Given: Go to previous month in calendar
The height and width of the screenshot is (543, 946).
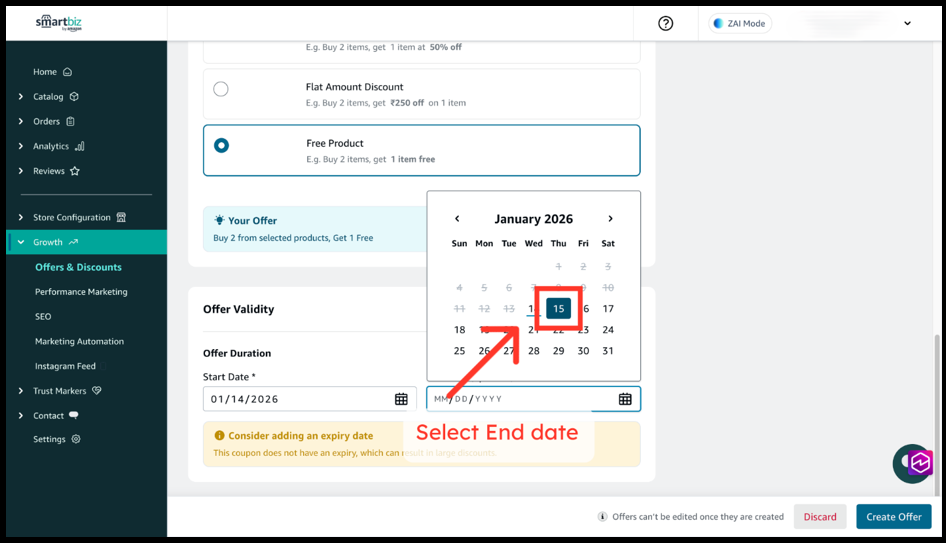Looking at the screenshot, I should click(x=457, y=219).
